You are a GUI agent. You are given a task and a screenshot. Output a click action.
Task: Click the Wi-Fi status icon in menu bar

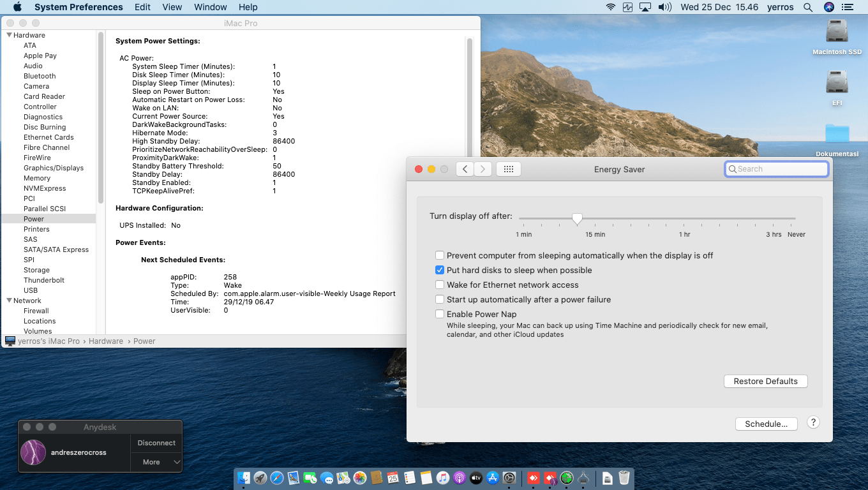coord(611,7)
